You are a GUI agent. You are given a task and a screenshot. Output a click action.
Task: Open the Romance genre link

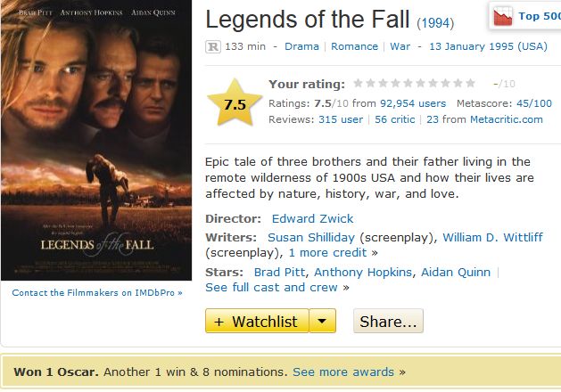click(355, 46)
